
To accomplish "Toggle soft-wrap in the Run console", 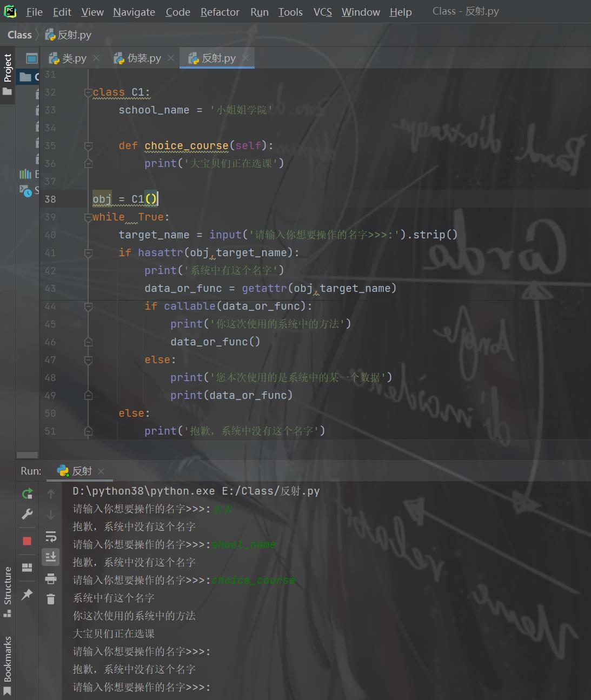I will (51, 536).
